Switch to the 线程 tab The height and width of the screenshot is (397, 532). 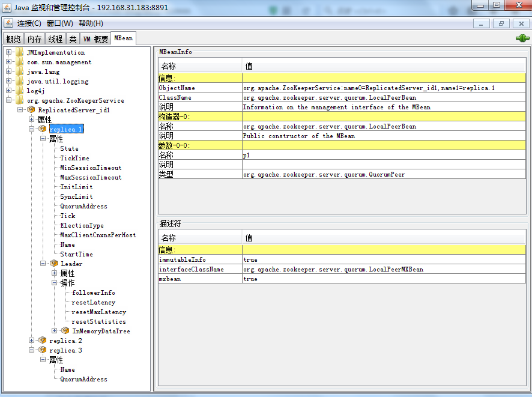(55, 39)
